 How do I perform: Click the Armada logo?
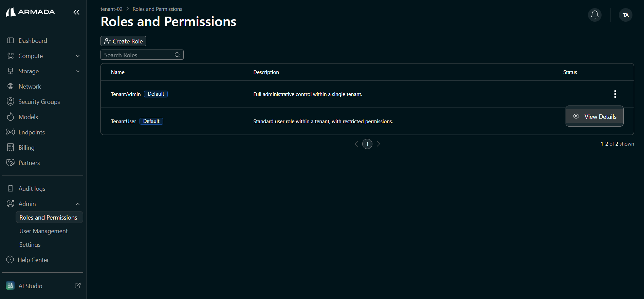click(30, 12)
